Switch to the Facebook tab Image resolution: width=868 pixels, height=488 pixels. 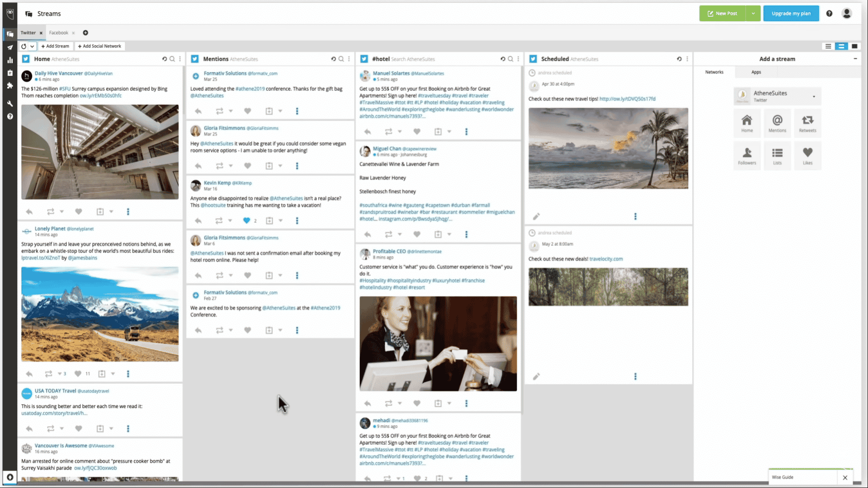(x=59, y=33)
